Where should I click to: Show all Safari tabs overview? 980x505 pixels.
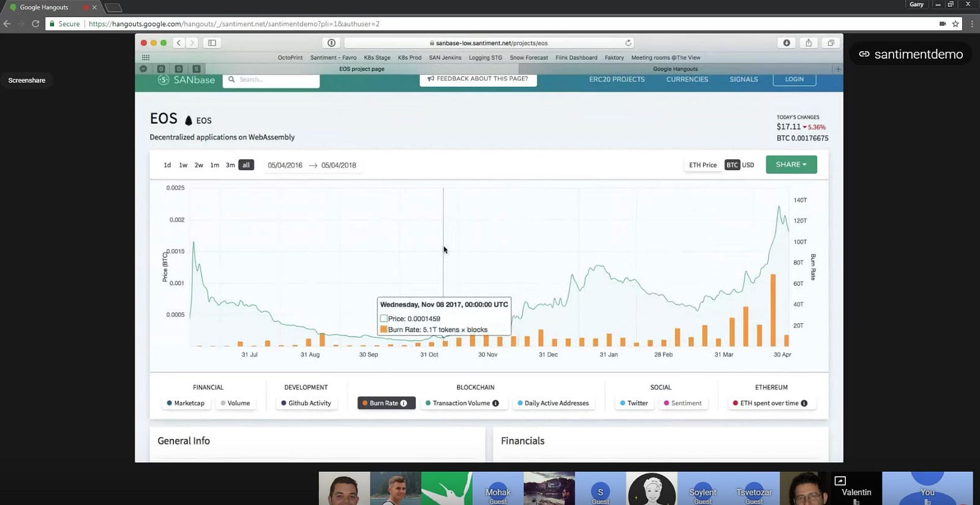click(831, 43)
